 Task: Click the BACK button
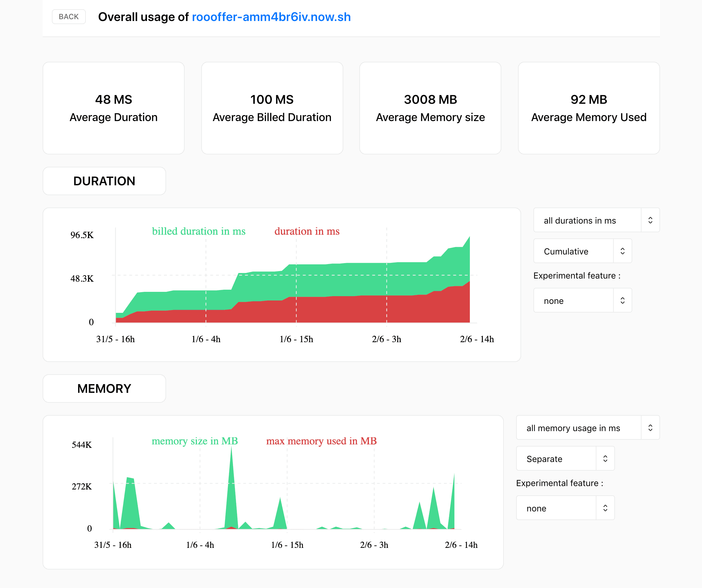pos(69,17)
